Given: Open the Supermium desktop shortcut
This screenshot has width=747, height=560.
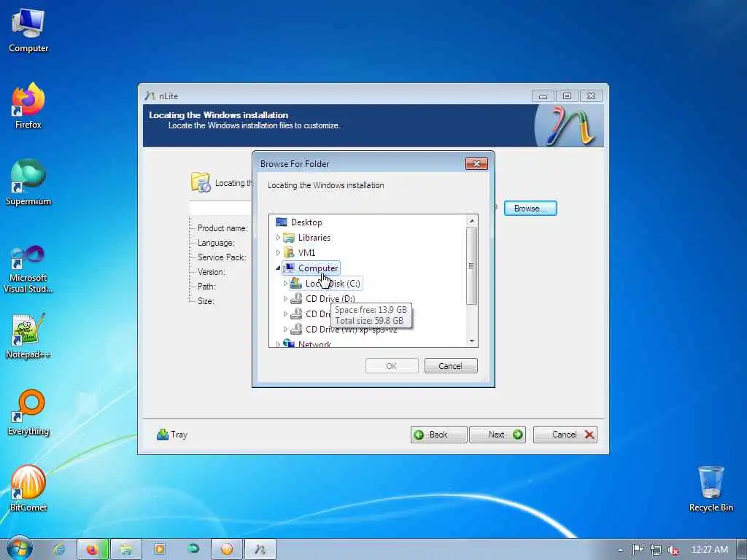Looking at the screenshot, I should (28, 182).
